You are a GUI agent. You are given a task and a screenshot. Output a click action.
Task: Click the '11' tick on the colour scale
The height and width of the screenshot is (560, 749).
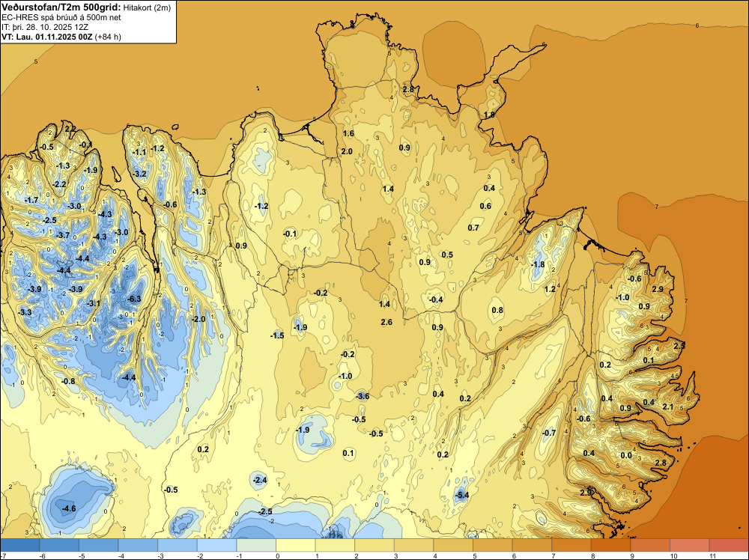(712, 556)
